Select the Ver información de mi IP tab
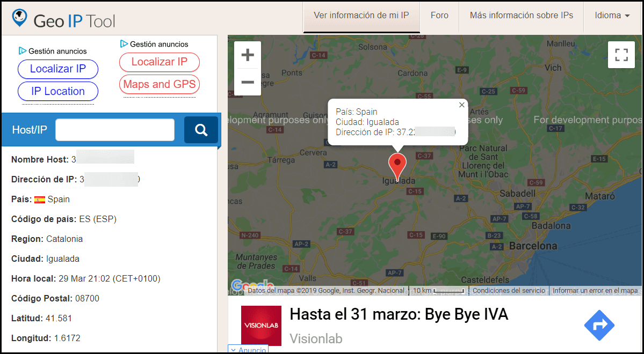 click(x=361, y=16)
